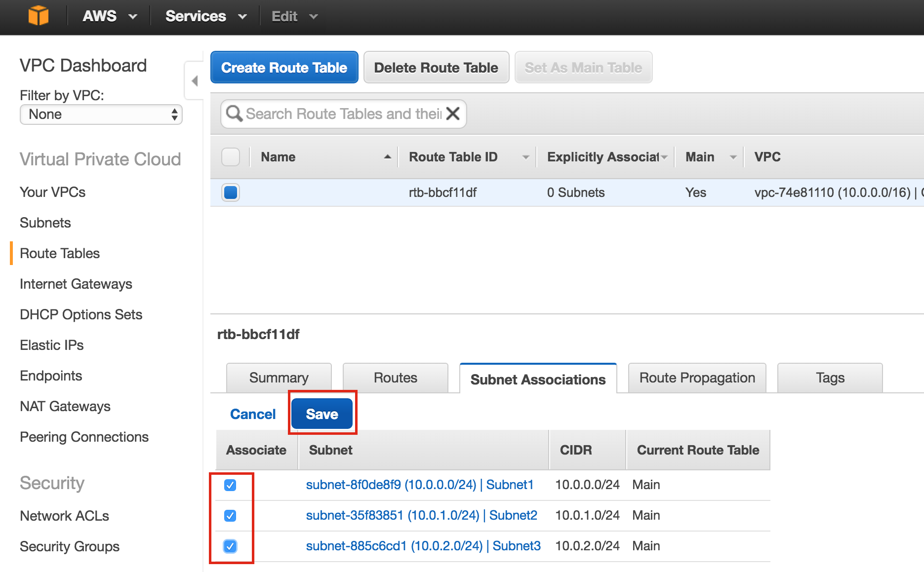Collapse the sidebar with the left arrow

(195, 81)
